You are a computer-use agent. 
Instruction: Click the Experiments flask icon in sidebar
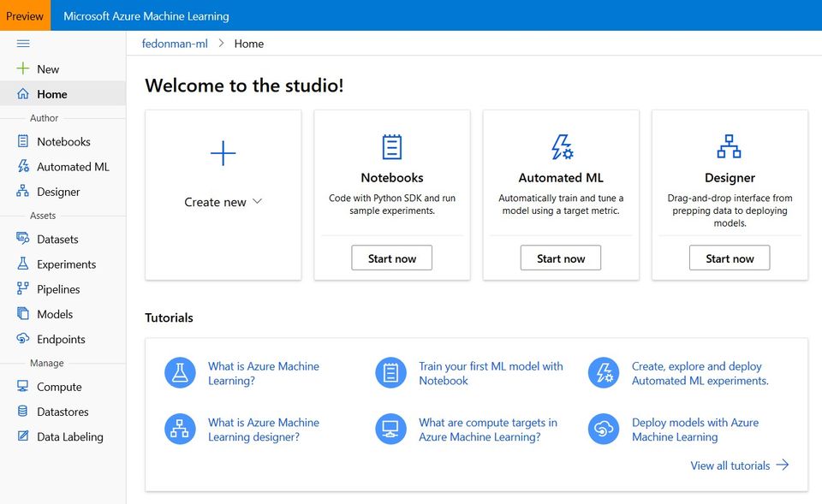tap(22, 263)
